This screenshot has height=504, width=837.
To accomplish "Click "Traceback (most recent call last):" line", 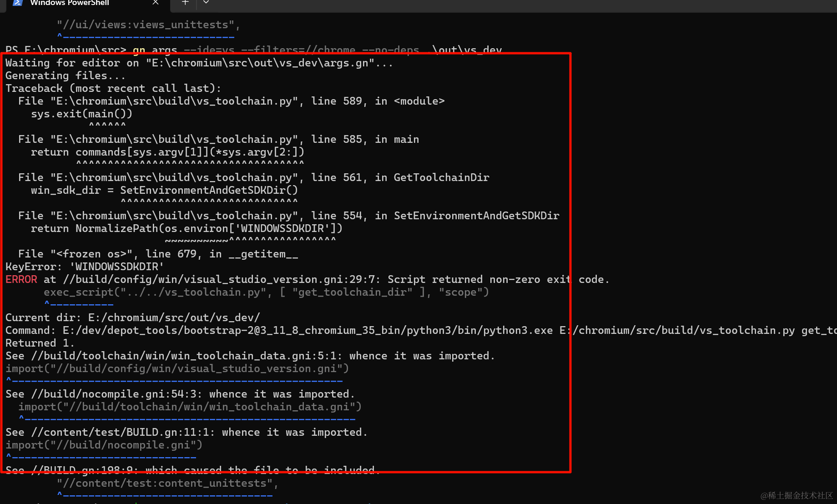I will tap(113, 88).
